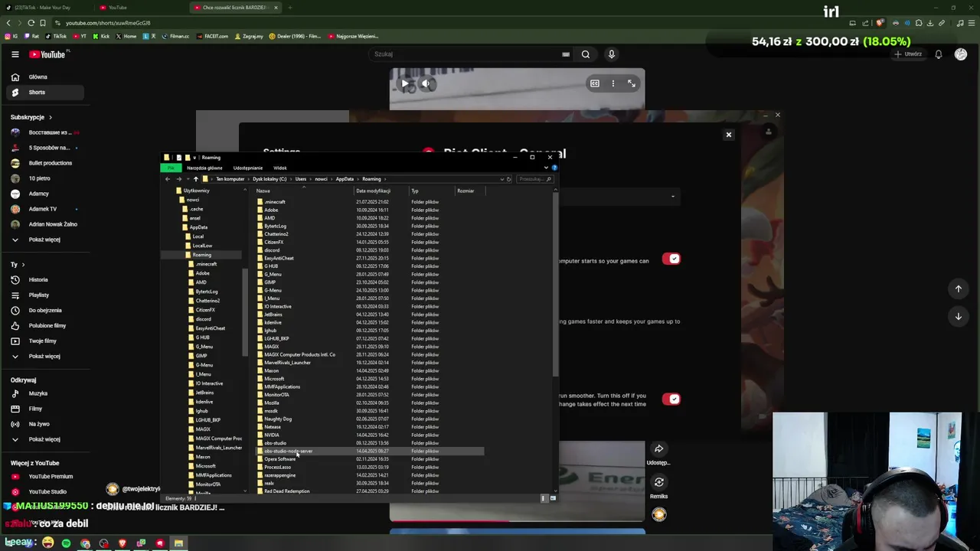
Task: Refresh Explorer address bar
Action: pos(508,179)
